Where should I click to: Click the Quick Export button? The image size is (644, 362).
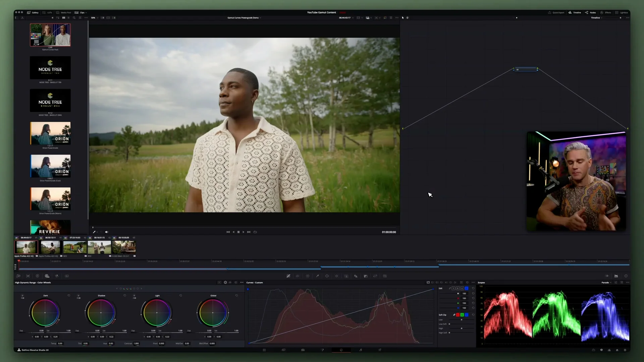[556, 12]
